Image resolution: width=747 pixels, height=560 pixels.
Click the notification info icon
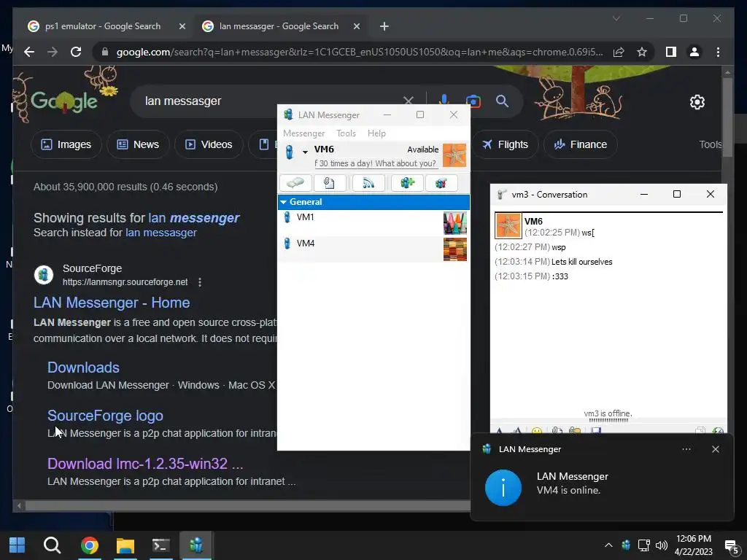coord(503,488)
